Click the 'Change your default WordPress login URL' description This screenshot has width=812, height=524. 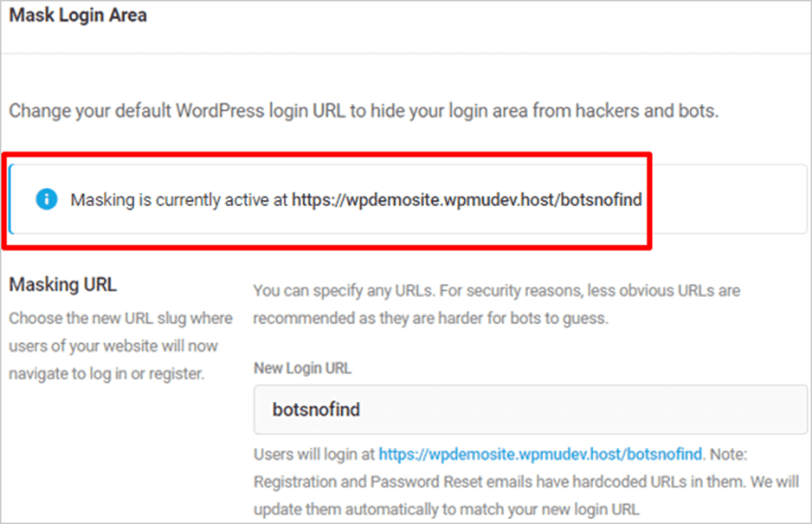[x=364, y=111]
